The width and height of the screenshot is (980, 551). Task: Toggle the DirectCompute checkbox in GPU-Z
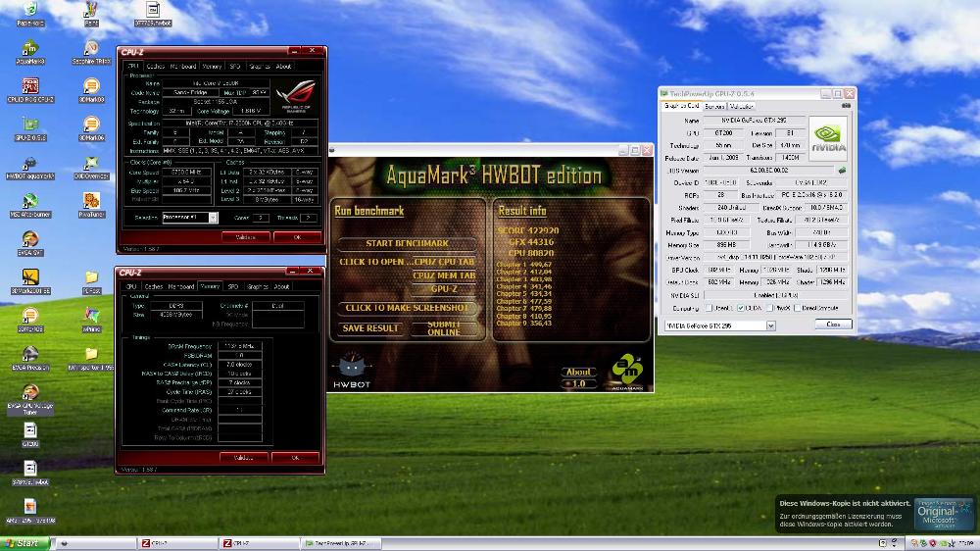pos(797,308)
